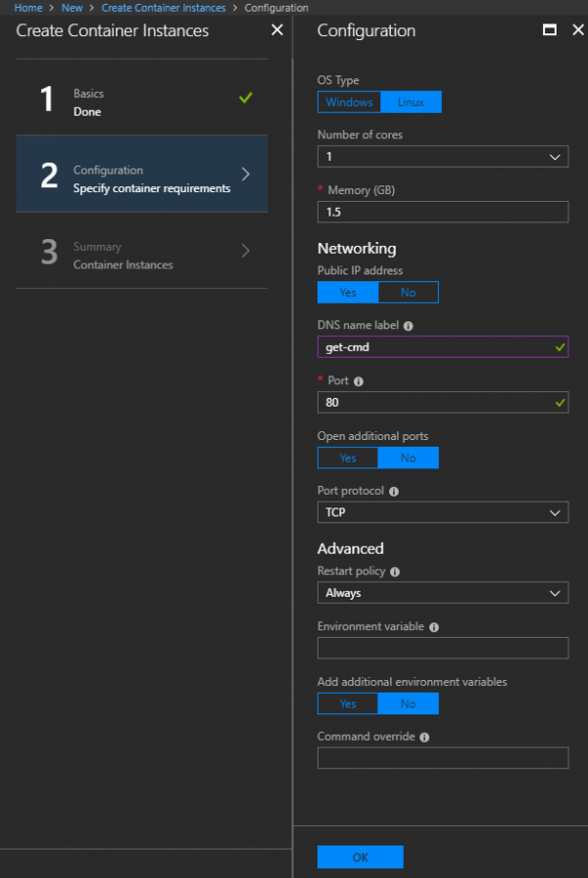Image resolution: width=588 pixels, height=878 pixels.
Task: Go to Home breadcrumb
Action: pyautogui.click(x=28, y=8)
